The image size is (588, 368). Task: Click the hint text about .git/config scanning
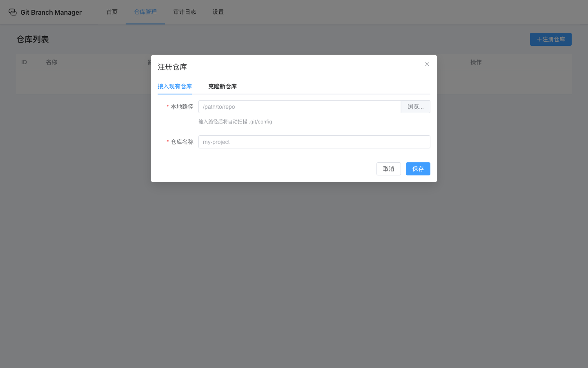point(235,121)
